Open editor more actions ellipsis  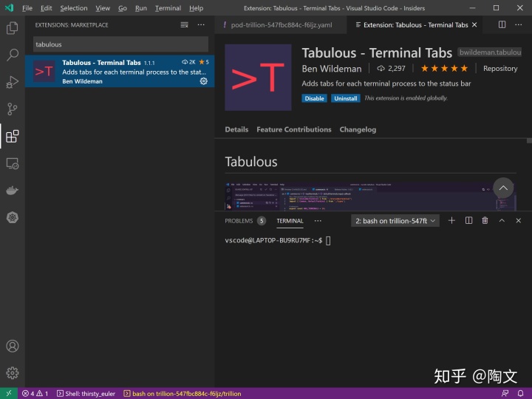pyautogui.click(x=519, y=25)
